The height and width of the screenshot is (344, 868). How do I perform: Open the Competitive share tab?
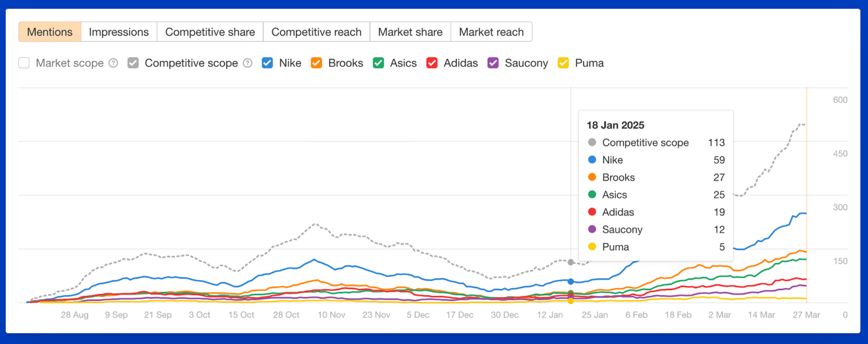(211, 32)
